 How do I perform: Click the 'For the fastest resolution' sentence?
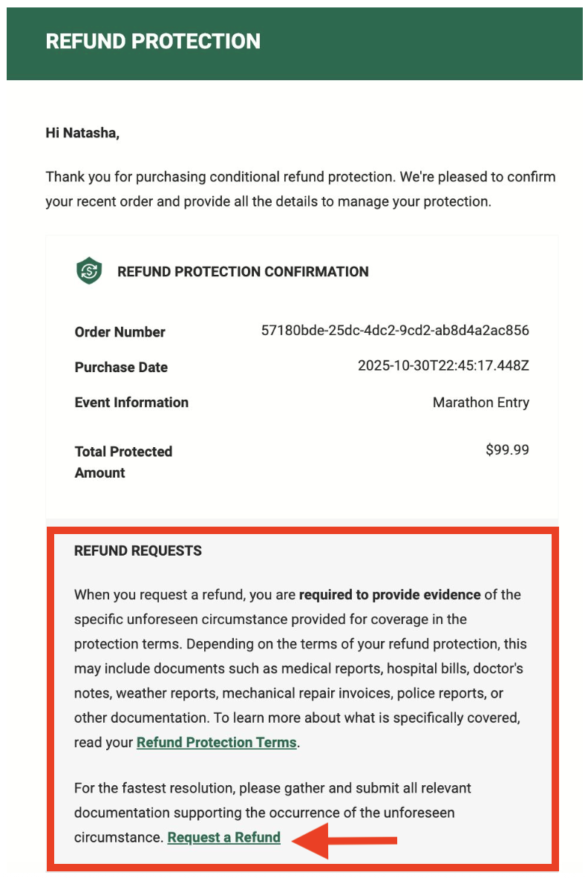point(272,787)
